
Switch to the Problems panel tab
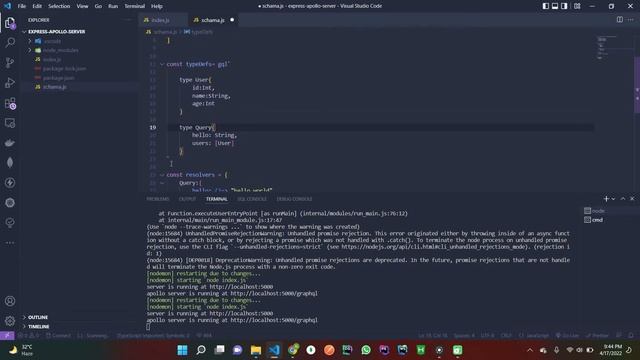pos(158,199)
